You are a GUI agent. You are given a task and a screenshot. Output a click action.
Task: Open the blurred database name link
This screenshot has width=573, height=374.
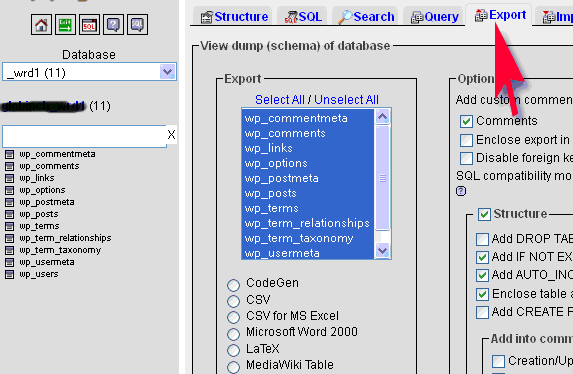pos(43,106)
